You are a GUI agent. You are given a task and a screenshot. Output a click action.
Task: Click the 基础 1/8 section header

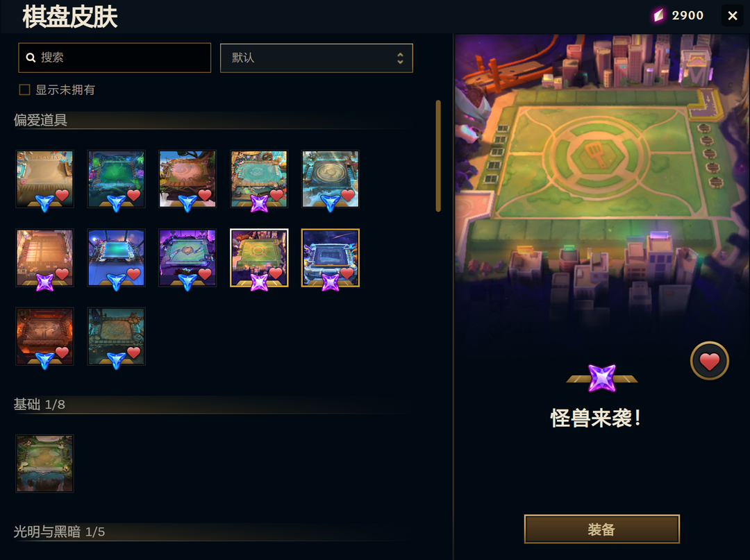click(39, 405)
